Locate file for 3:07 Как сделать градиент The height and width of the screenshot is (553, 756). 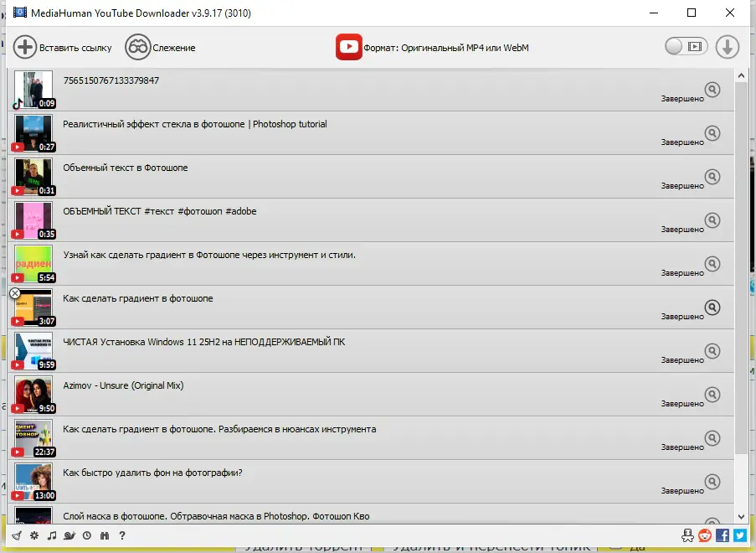click(x=712, y=308)
